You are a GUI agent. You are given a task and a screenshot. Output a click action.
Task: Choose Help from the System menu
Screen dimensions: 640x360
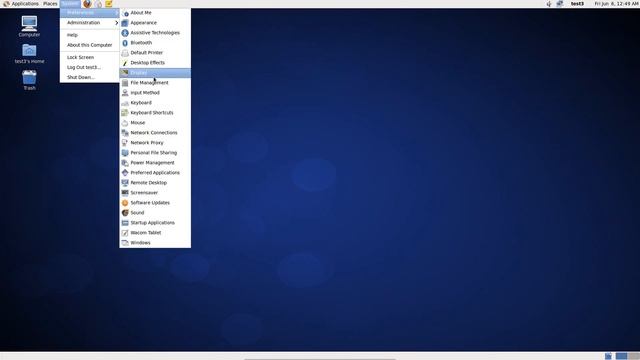pyautogui.click(x=90, y=35)
